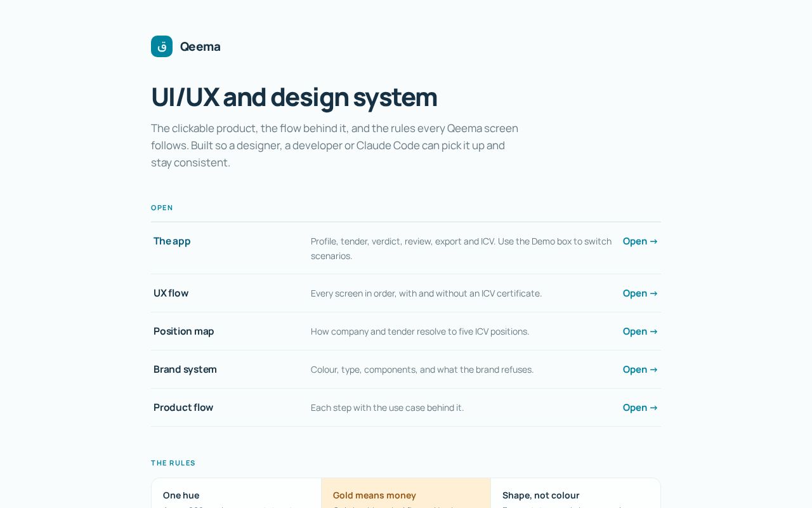Image resolution: width=812 pixels, height=508 pixels.
Task: Click the "UI/UX and design system" heading
Action: click(294, 97)
